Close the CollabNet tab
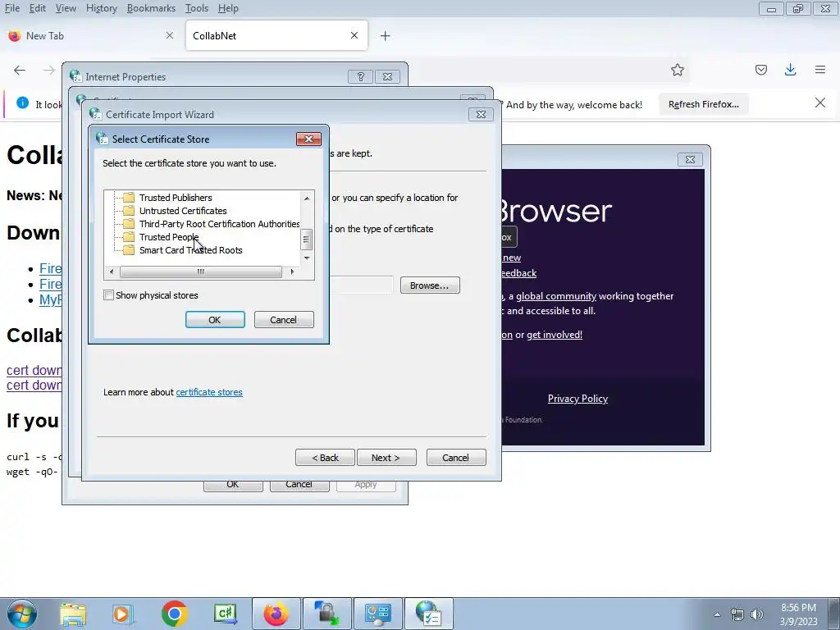This screenshot has width=840, height=630. tap(354, 35)
